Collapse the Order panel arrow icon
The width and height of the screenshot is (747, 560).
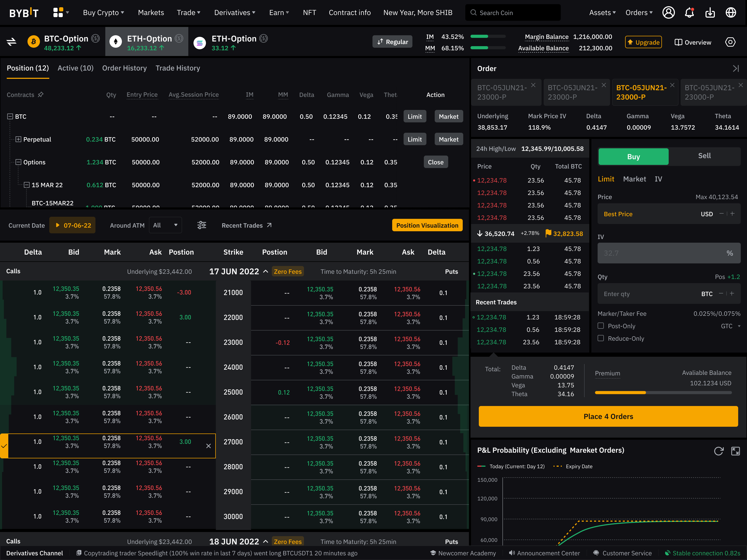click(x=736, y=68)
